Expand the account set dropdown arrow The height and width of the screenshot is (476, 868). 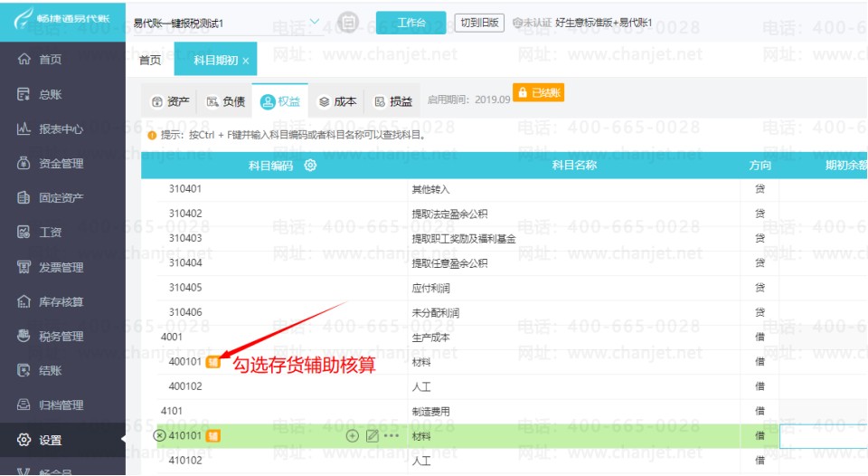[x=315, y=22]
